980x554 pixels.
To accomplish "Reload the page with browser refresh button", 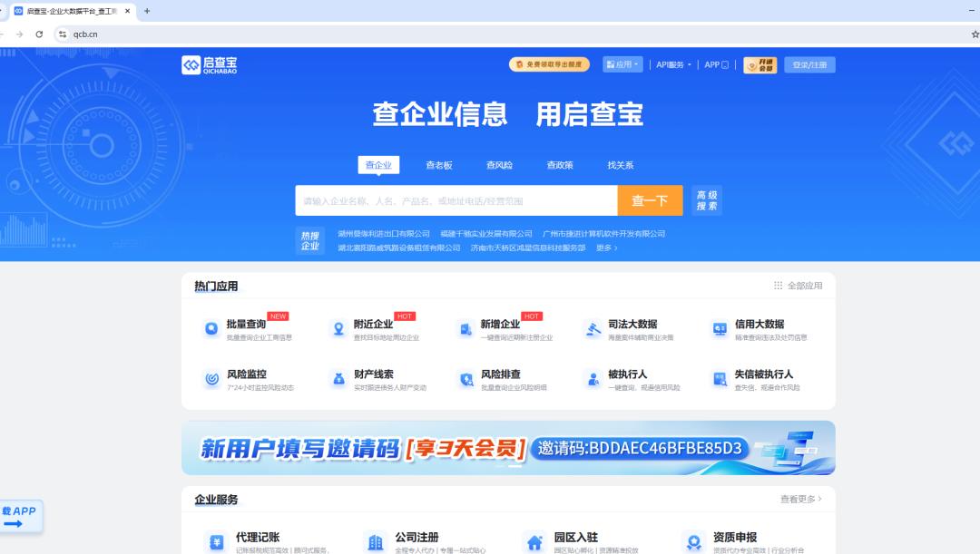I will (39, 34).
